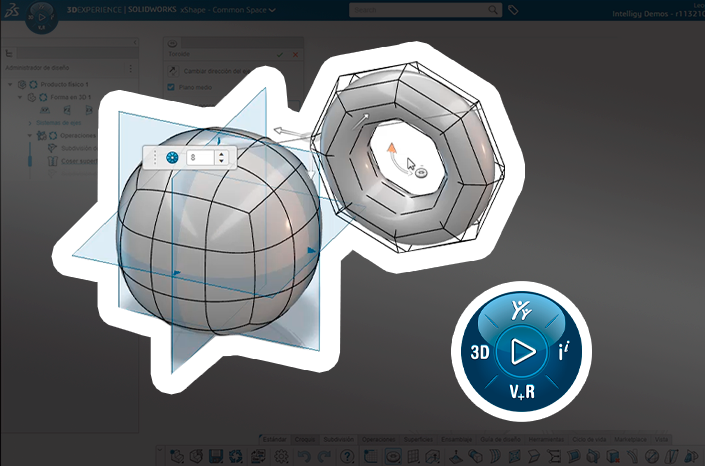Click the save floppy-disk toolbar icon
705x466 pixels.
216,456
